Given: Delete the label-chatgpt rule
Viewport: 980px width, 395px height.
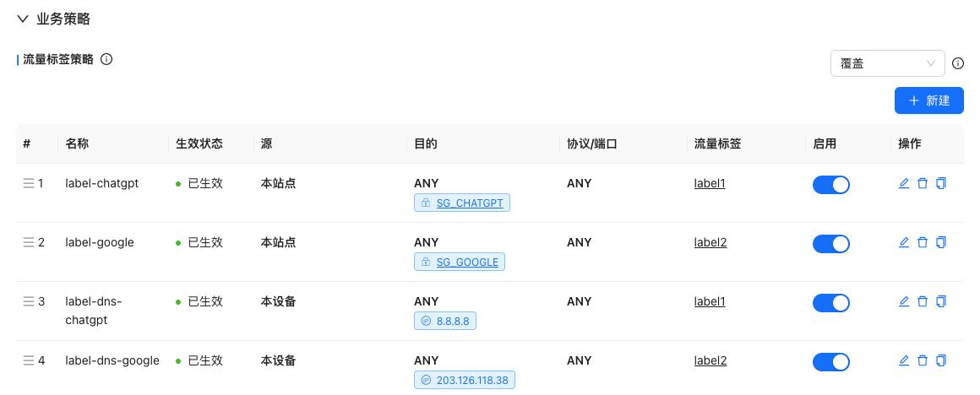Looking at the screenshot, I should (923, 183).
